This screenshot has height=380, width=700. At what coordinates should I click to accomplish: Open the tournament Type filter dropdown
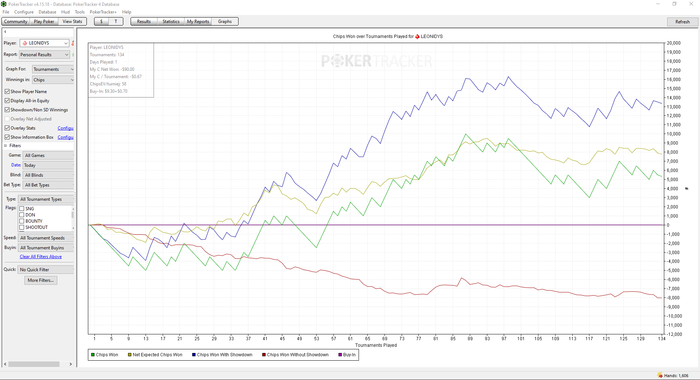point(46,199)
